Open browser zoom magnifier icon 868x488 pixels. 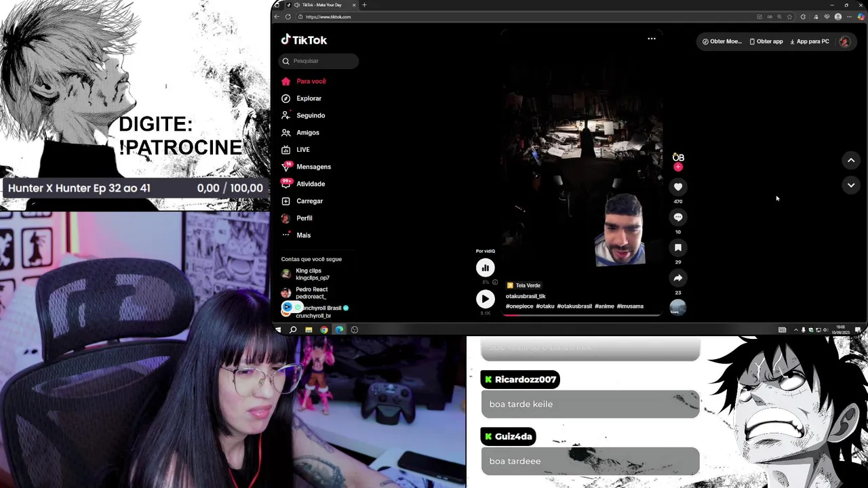pos(779,17)
